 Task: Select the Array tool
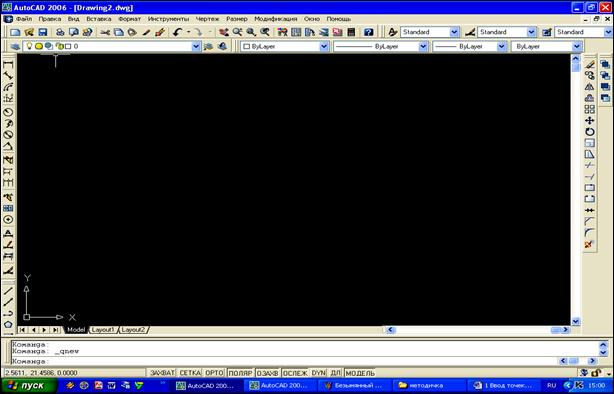click(x=589, y=109)
